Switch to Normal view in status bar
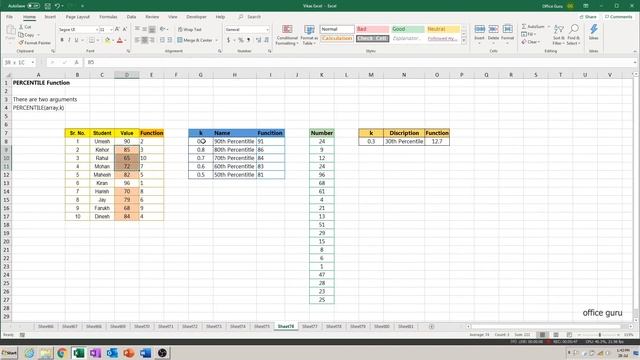Image resolution: width=640 pixels, height=360 pixels. [542, 335]
